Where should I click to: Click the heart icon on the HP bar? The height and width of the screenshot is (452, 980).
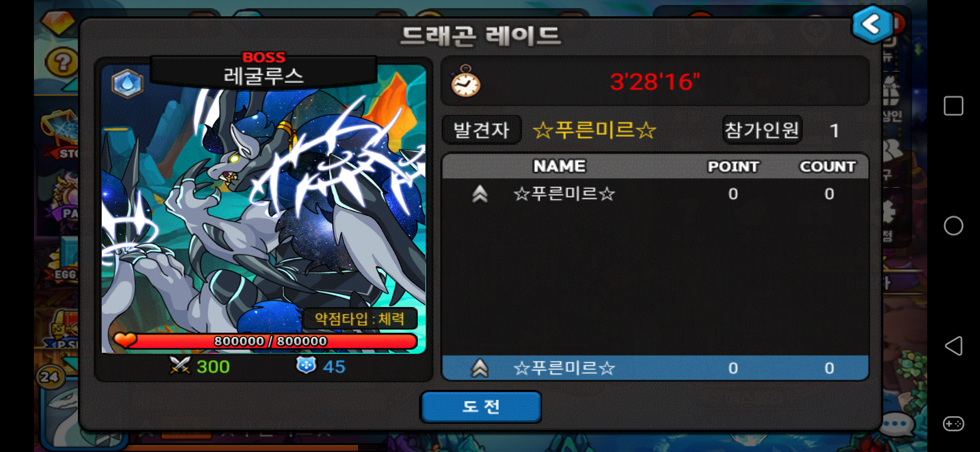coord(125,340)
